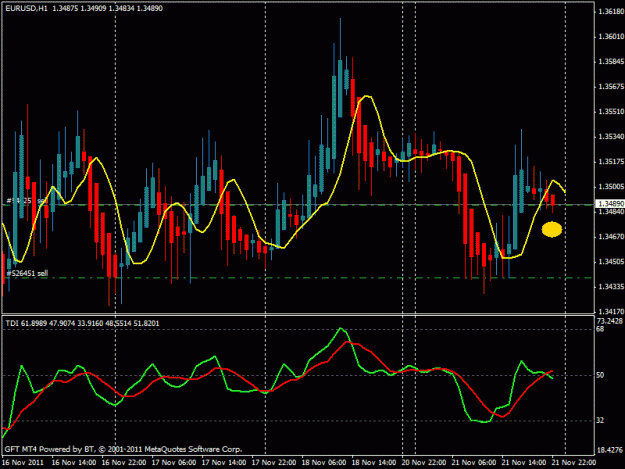Click the TDI level 68 label
The width and height of the screenshot is (625, 469).
point(600,329)
